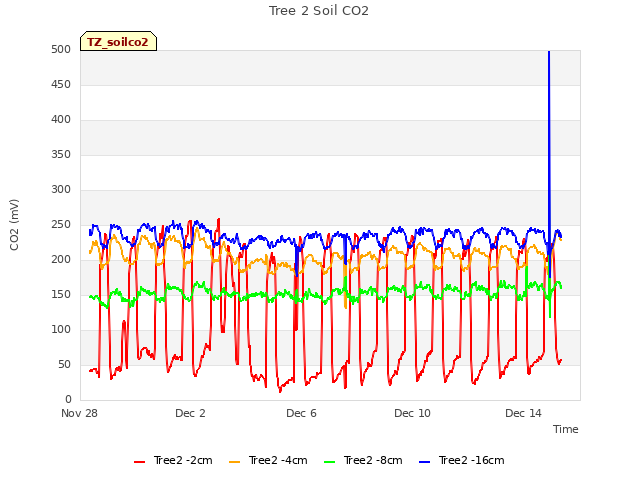Click the blue Tree2 -16cm legend swatch
This screenshot has width=640, height=480.
coord(425,462)
